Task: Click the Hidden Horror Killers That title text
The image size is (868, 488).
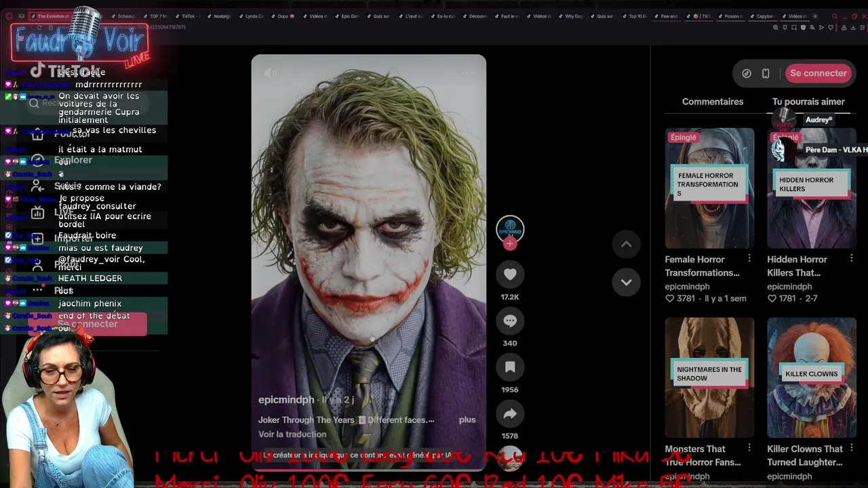Action: click(x=797, y=266)
